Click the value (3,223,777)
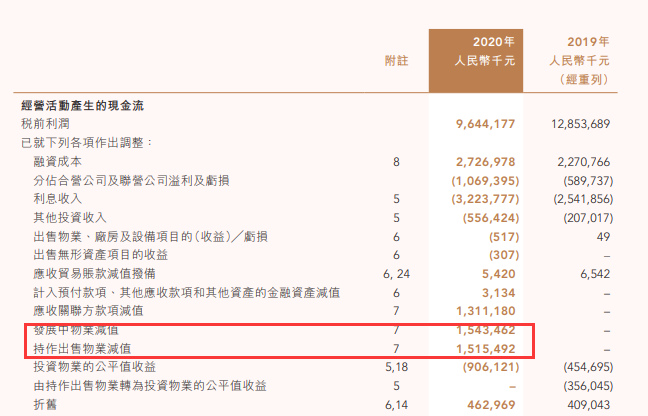The width and height of the screenshot is (648, 416). pyautogui.click(x=485, y=199)
